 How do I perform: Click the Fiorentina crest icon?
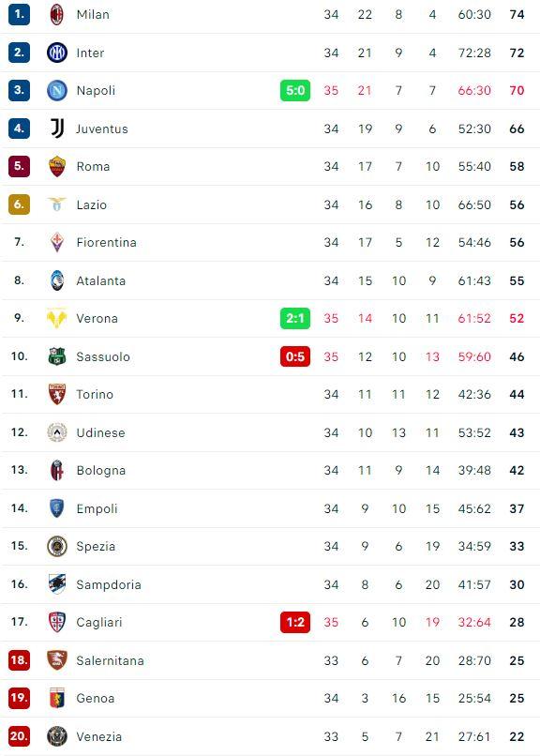pyautogui.click(x=57, y=242)
